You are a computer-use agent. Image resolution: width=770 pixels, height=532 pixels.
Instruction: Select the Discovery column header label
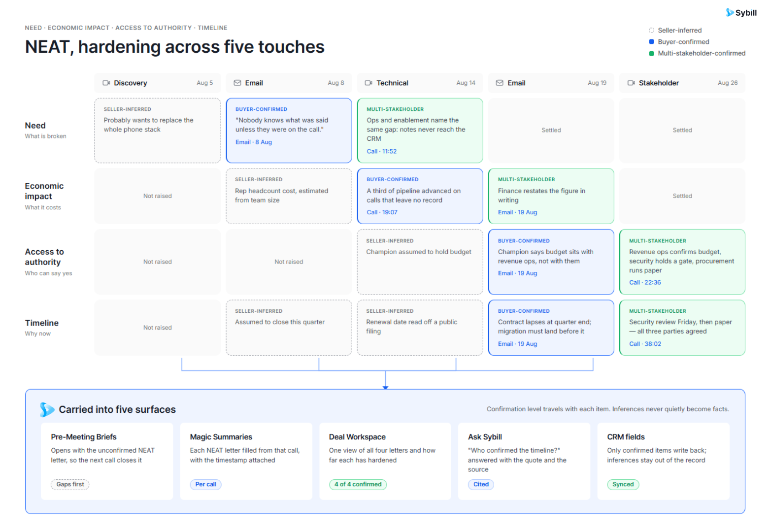pyautogui.click(x=130, y=83)
